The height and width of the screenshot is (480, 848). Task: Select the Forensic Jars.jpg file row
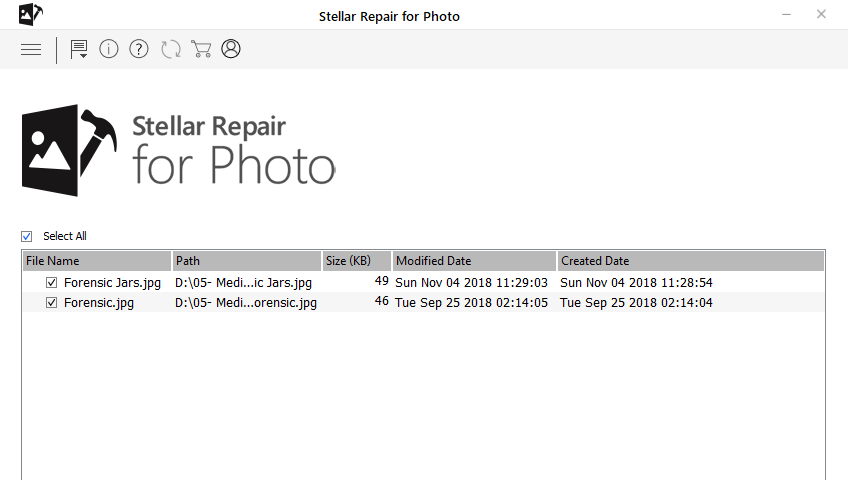point(423,282)
